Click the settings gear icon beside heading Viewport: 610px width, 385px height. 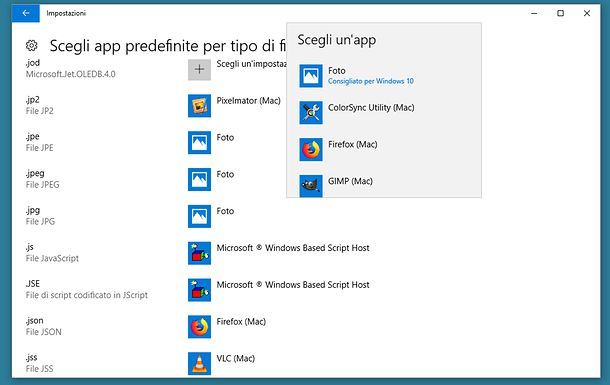[x=32, y=46]
